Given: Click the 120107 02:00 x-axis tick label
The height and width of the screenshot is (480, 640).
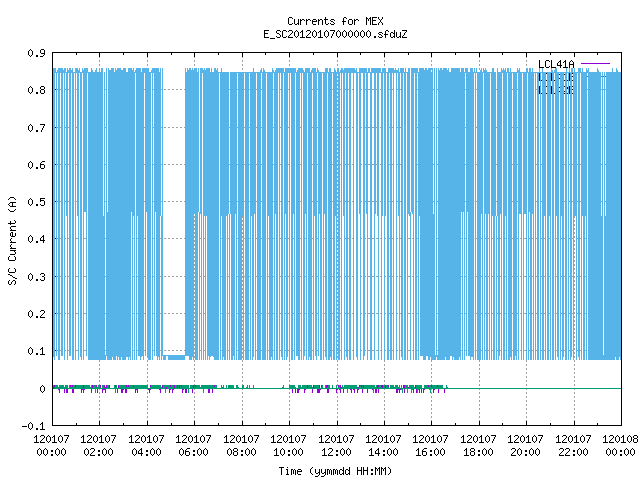Looking at the screenshot, I should pos(98,446).
